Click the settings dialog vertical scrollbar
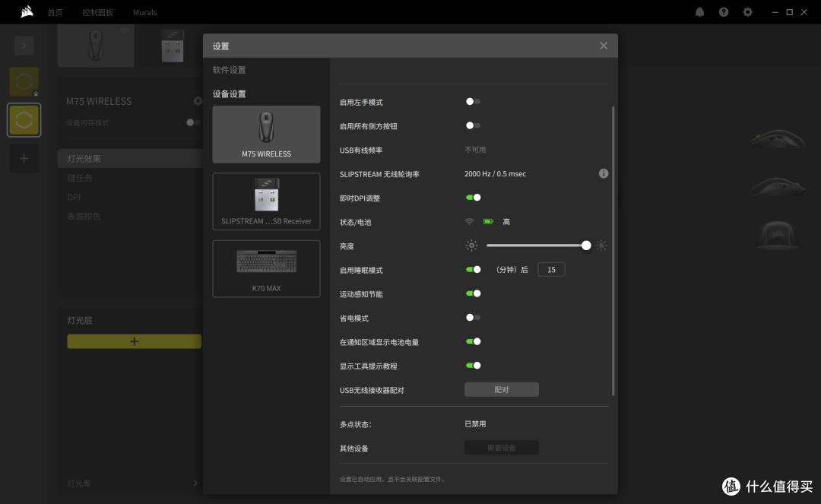 (613, 251)
